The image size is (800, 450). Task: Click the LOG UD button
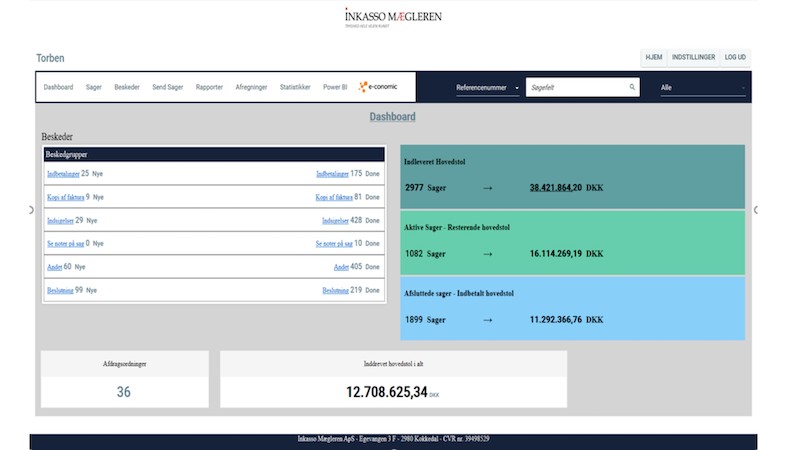pyautogui.click(x=735, y=58)
